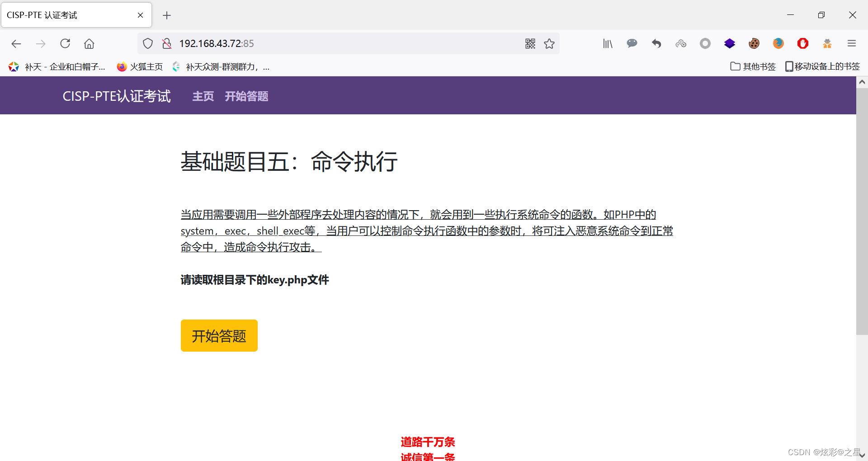Screen dimensions: 868x461
Task: Show the insecure connection lock info
Action: click(x=167, y=43)
